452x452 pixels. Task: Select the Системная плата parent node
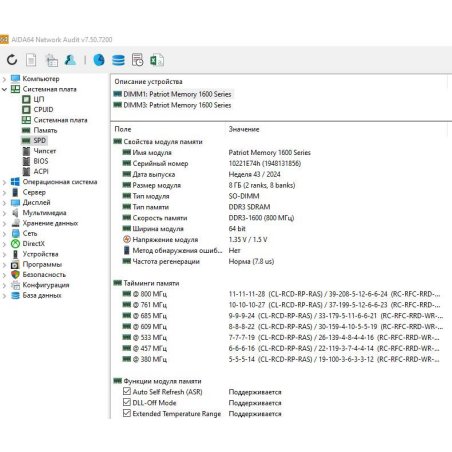(49, 89)
